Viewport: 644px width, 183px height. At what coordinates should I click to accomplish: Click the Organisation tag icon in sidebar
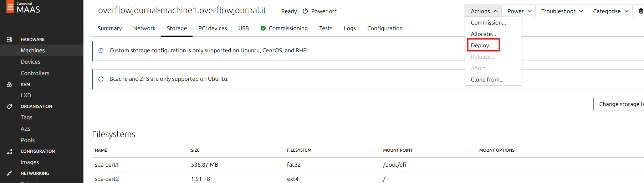click(9, 106)
